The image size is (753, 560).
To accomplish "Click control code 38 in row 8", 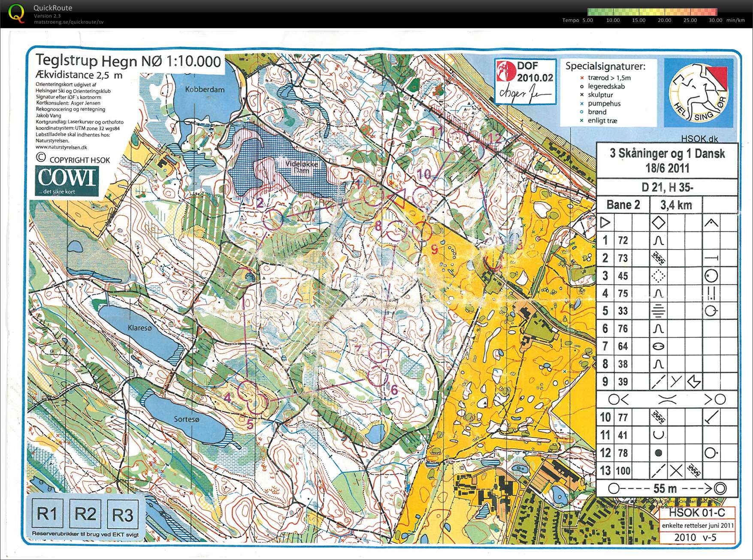I will click(623, 364).
